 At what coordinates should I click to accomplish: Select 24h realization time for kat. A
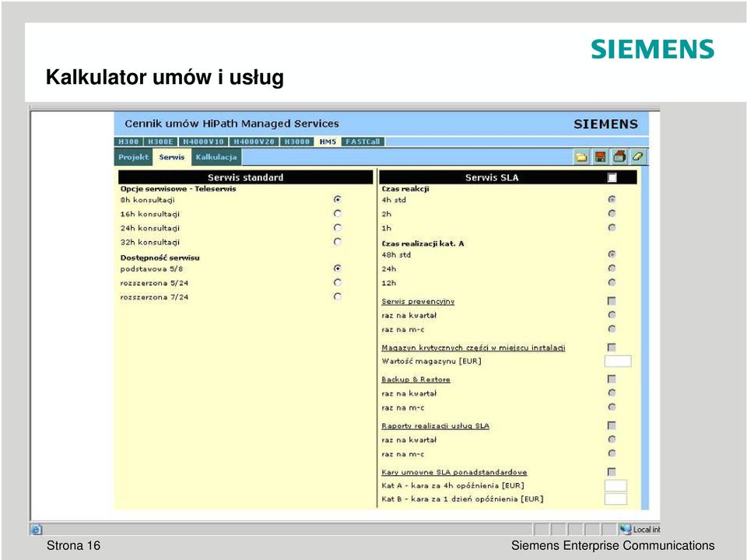(x=612, y=268)
